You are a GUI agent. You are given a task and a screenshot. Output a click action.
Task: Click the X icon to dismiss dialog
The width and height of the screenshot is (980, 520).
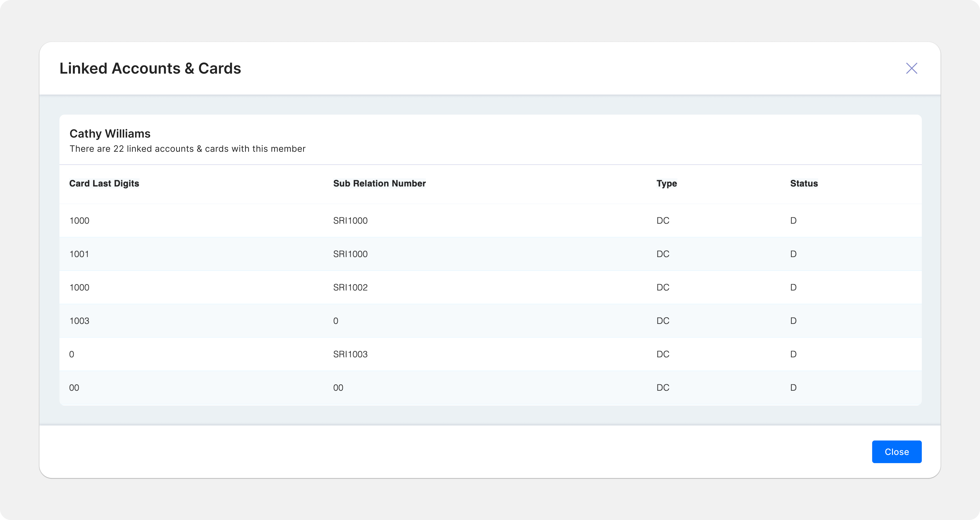(911, 69)
